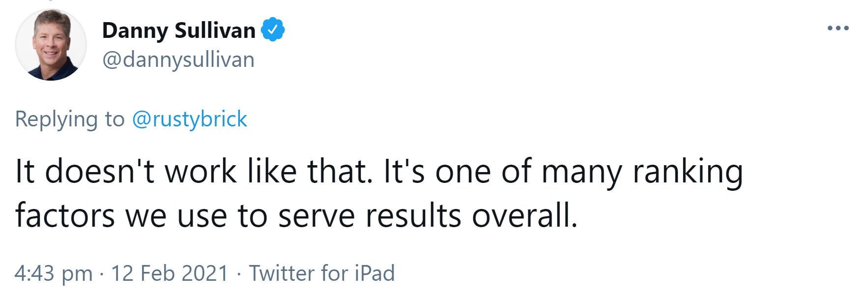Open the @rustybrick mention link

pos(189,119)
